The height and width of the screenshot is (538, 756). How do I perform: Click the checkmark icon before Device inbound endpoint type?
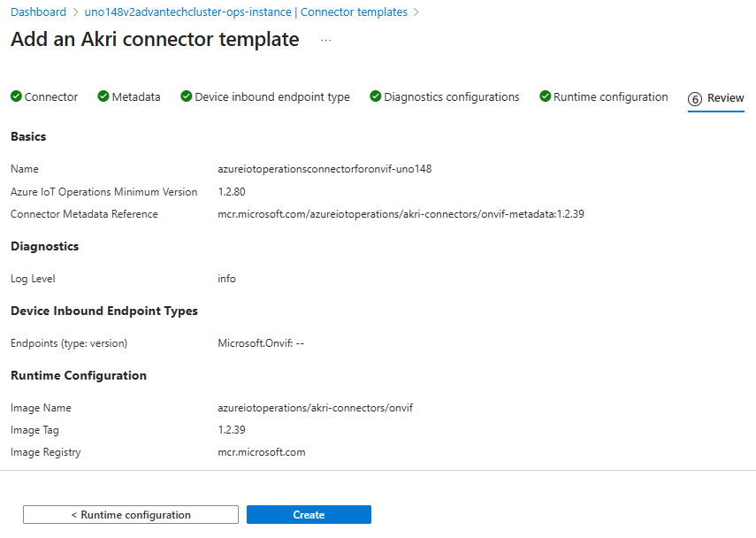pos(187,97)
